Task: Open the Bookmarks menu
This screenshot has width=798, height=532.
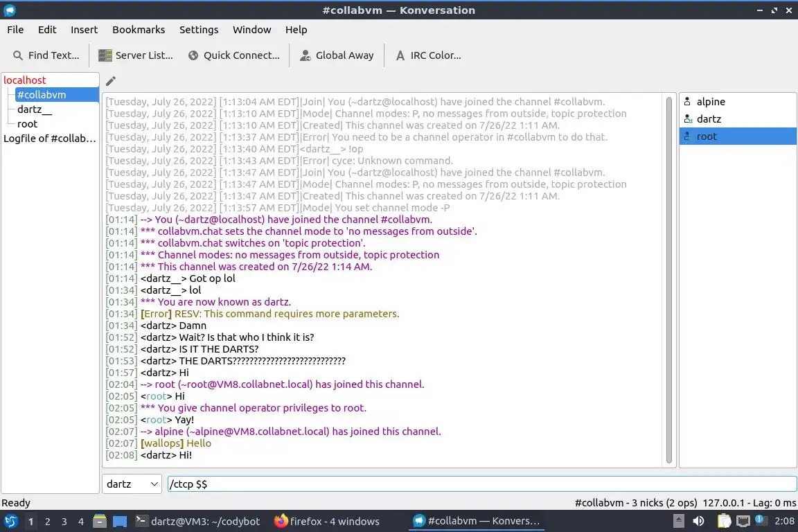Action: pyautogui.click(x=139, y=30)
